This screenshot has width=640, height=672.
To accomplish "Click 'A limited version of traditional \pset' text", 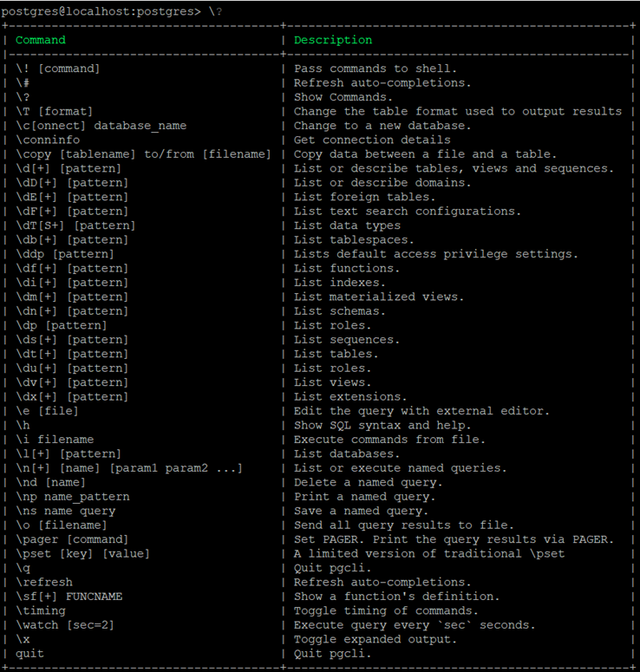I will click(x=429, y=554).
